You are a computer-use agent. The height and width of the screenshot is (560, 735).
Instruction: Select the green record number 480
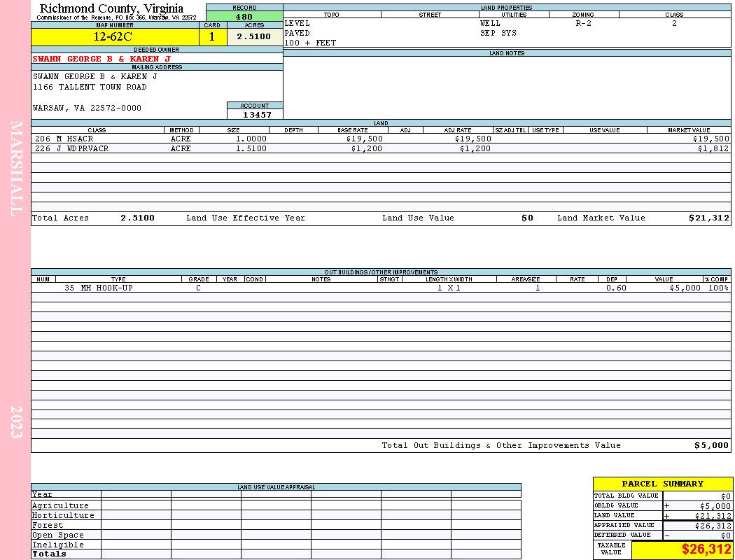click(x=244, y=17)
